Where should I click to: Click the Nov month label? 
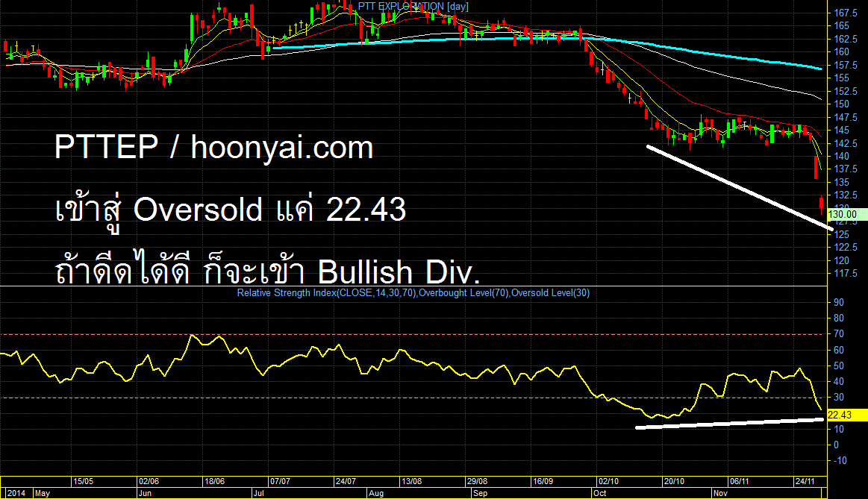(x=720, y=493)
